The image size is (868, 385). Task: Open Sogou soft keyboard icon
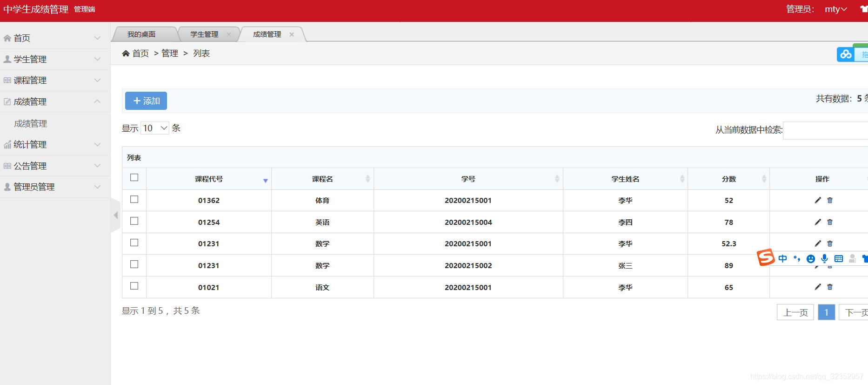tap(839, 259)
